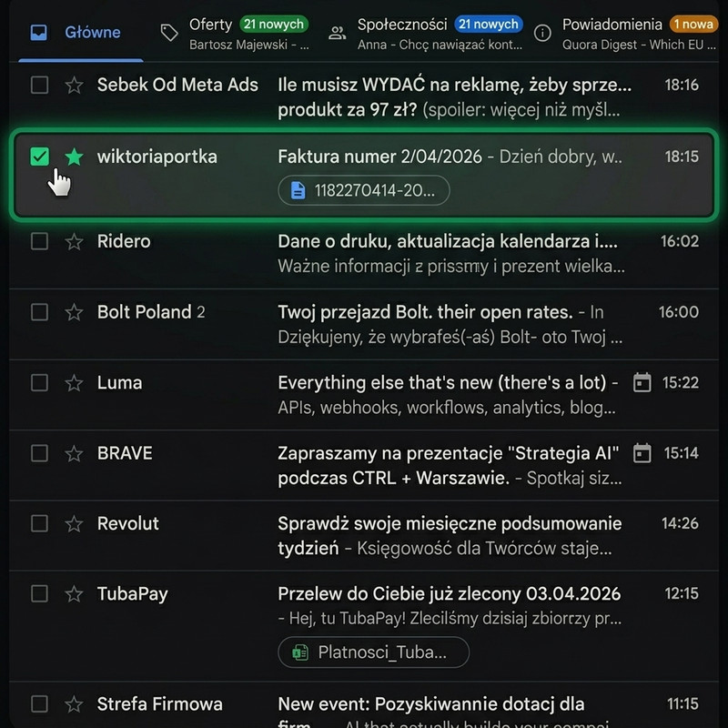Select the Sebek Od Meta Ads email checkbox
The image size is (728, 728).
tap(39, 85)
